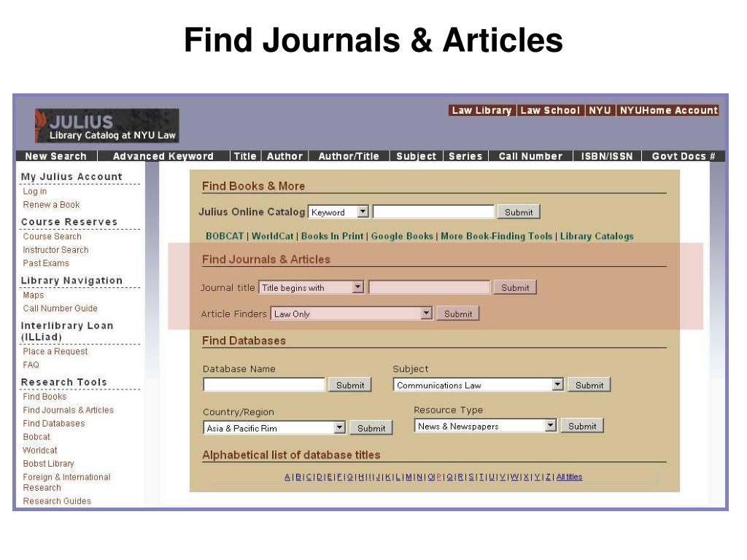The height and width of the screenshot is (560, 747).
Task: Open Google Books link
Action: tap(402, 236)
